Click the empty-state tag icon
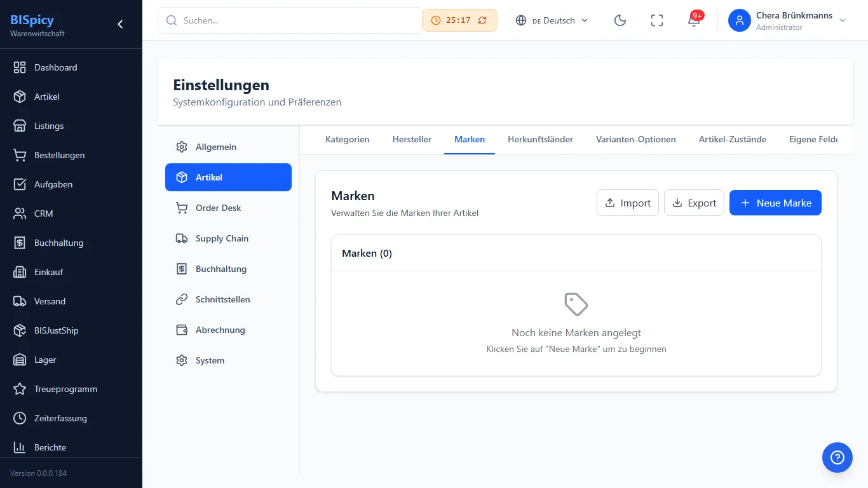The image size is (868, 488). (x=576, y=304)
